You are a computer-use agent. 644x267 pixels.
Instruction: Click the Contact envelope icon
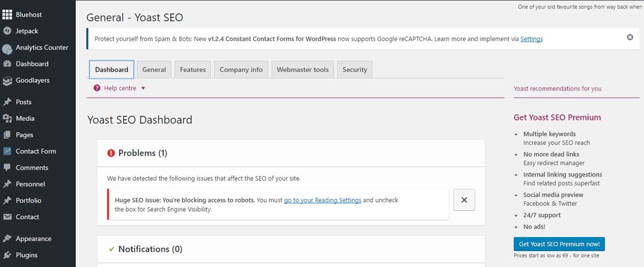(x=7, y=217)
